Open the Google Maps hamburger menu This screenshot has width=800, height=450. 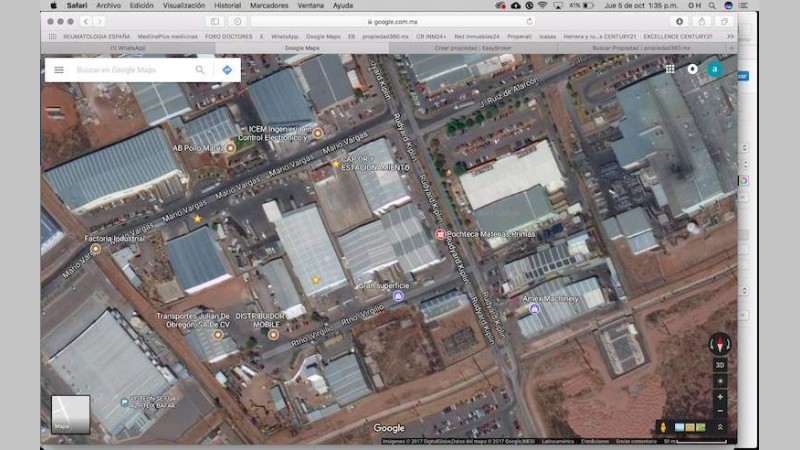59,70
